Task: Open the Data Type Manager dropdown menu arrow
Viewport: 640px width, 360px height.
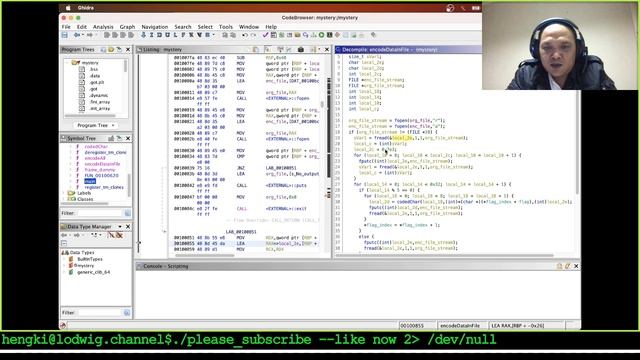Action: 120,227
